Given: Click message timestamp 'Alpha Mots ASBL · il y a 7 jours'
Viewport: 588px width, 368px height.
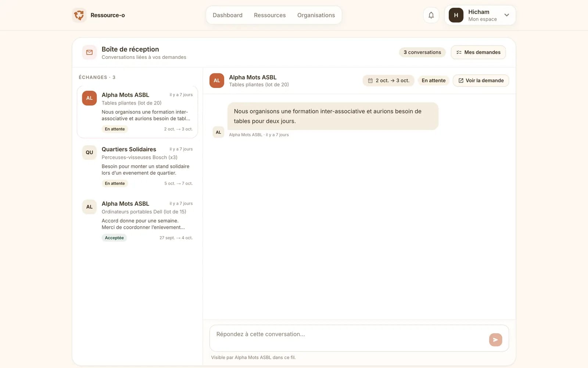Looking at the screenshot, I should (x=259, y=135).
